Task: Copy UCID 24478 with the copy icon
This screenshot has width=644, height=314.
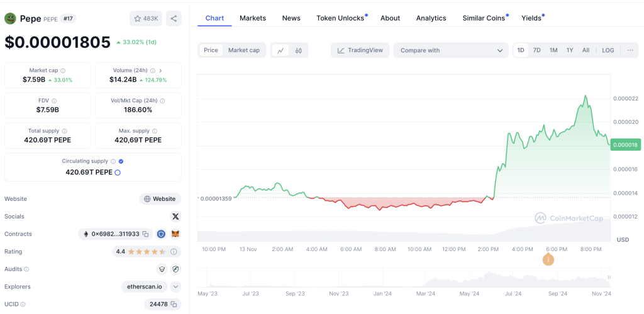Action: tap(174, 304)
